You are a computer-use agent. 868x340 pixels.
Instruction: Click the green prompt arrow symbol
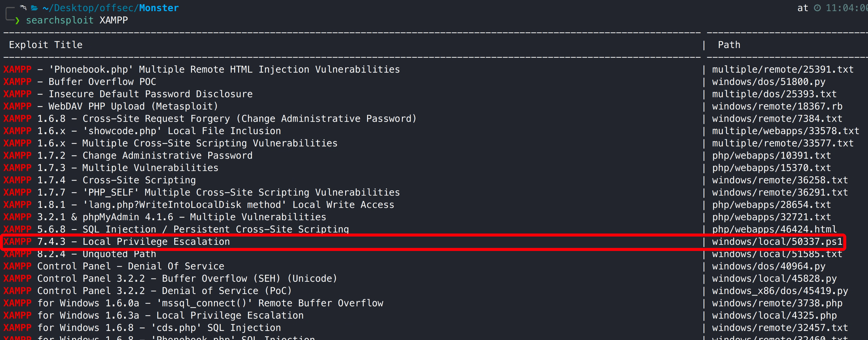(x=17, y=20)
